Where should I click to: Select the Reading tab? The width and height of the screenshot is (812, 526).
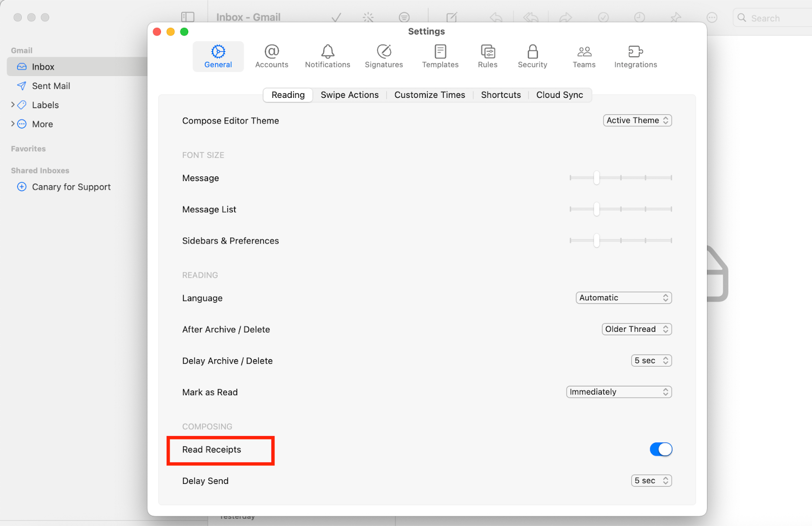(x=288, y=95)
